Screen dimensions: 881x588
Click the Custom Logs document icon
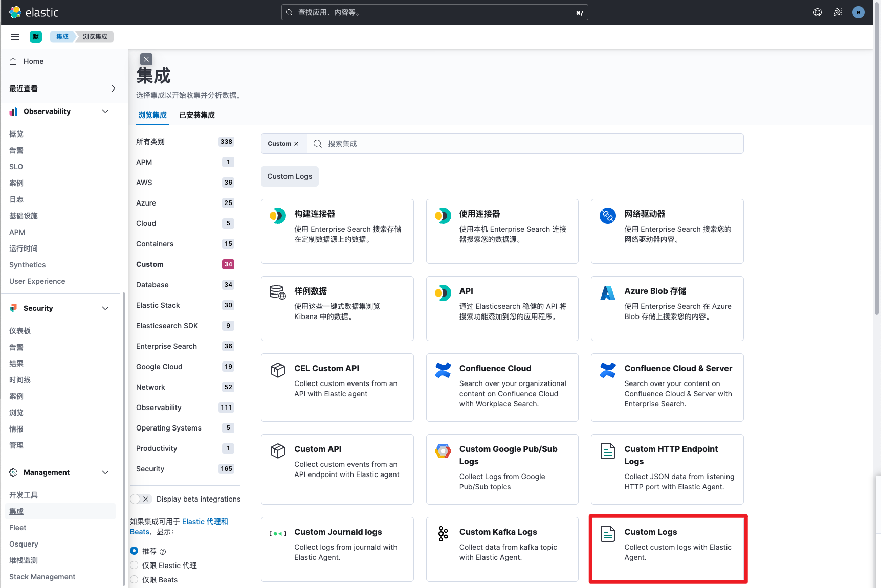[x=608, y=534]
